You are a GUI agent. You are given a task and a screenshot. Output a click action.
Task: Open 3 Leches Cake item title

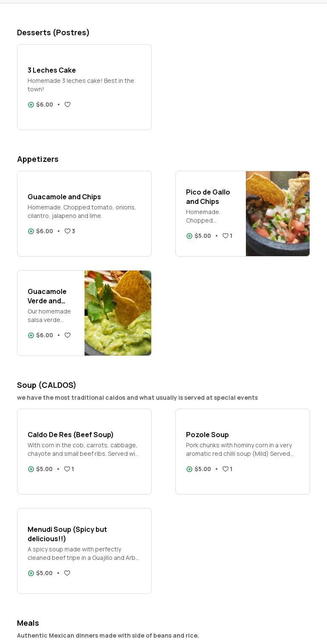(52, 70)
